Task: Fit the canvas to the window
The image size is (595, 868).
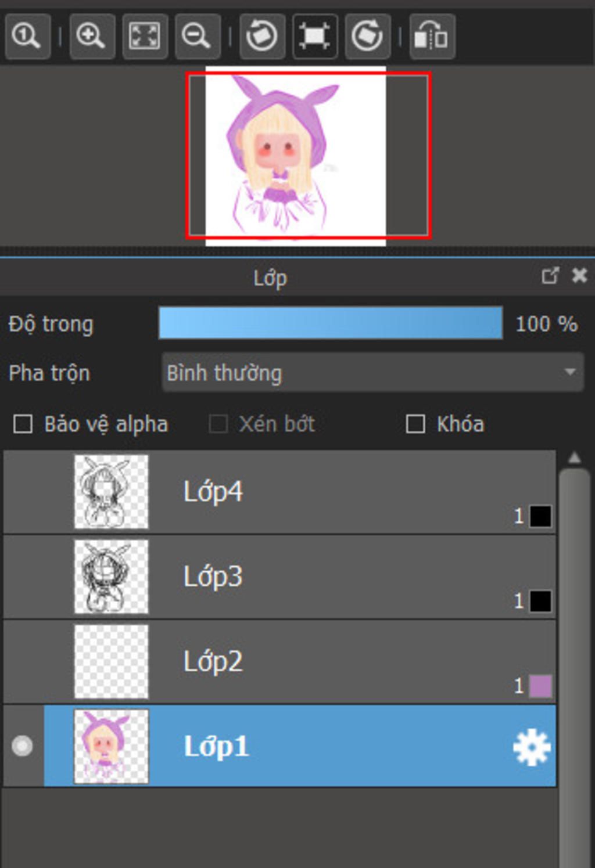Action: coord(145,37)
